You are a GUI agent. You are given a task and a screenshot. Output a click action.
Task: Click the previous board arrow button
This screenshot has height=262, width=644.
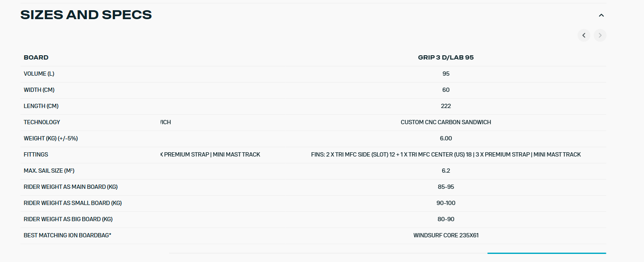click(x=584, y=35)
